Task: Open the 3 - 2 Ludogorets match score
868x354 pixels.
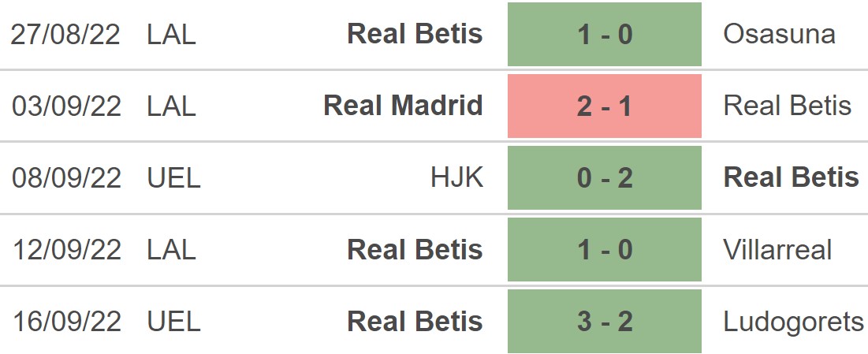Action: [x=604, y=321]
